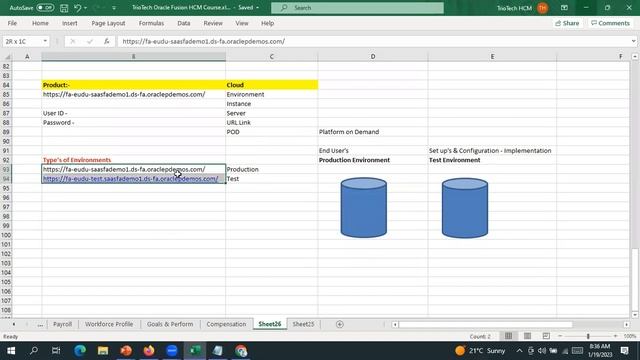Switch to Page Break Preview icon

(546, 336)
